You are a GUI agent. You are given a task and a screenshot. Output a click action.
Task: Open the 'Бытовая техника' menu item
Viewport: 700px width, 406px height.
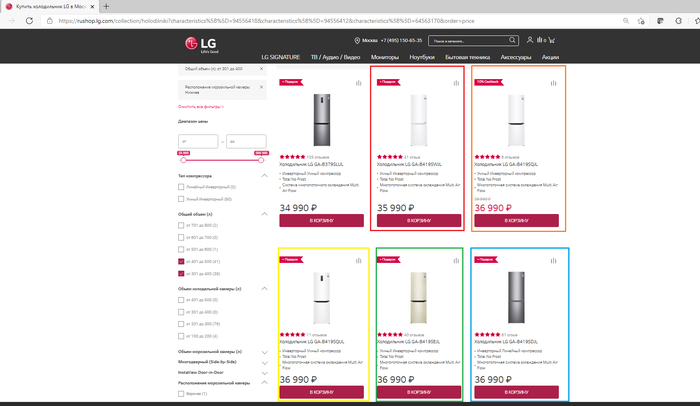click(467, 57)
